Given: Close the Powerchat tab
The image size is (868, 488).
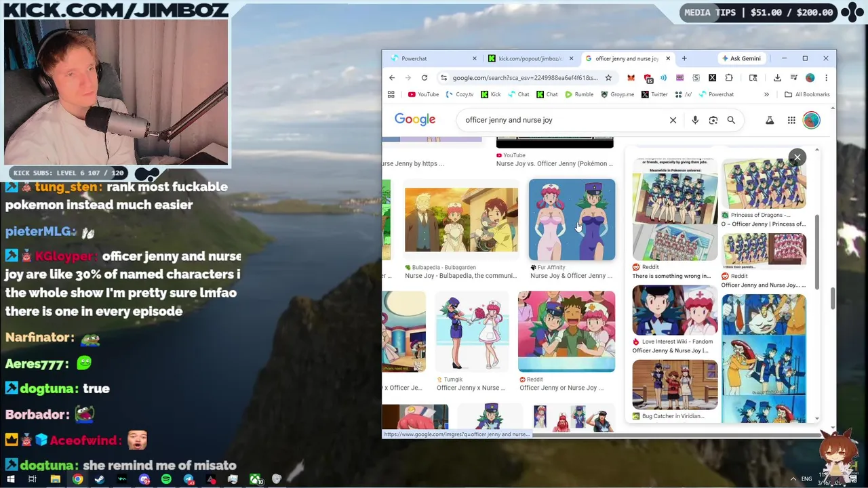Looking at the screenshot, I should pos(475,58).
